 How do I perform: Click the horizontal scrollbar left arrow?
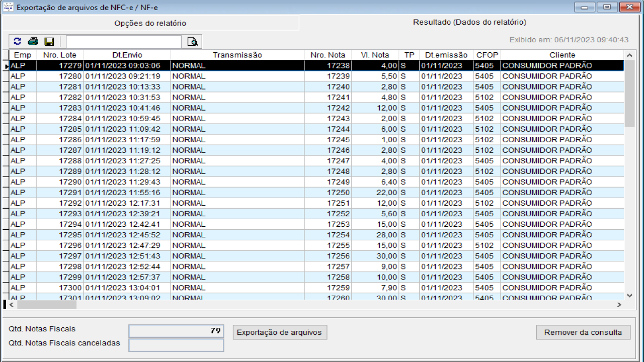click(12, 305)
